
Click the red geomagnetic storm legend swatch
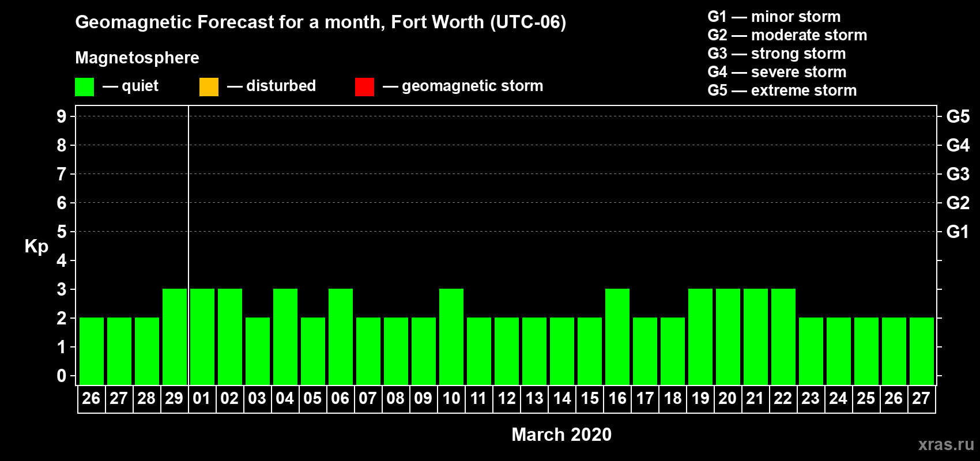(x=364, y=87)
